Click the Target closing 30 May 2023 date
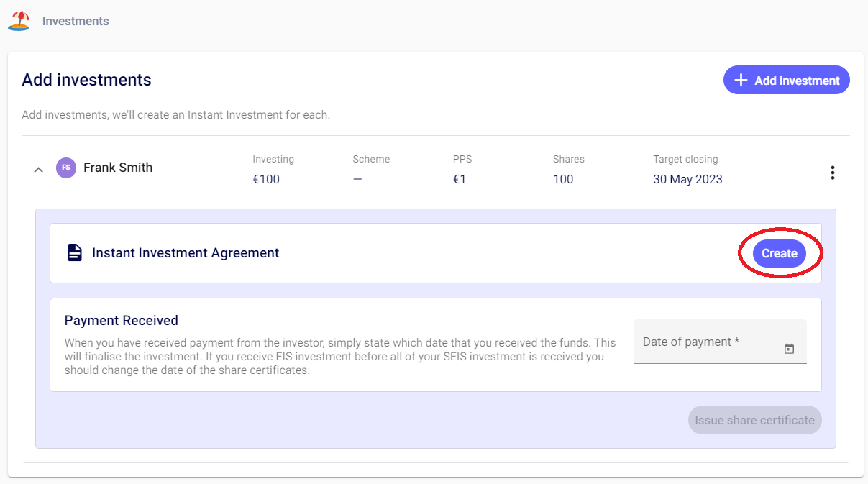This screenshot has width=868, height=484. point(687,179)
